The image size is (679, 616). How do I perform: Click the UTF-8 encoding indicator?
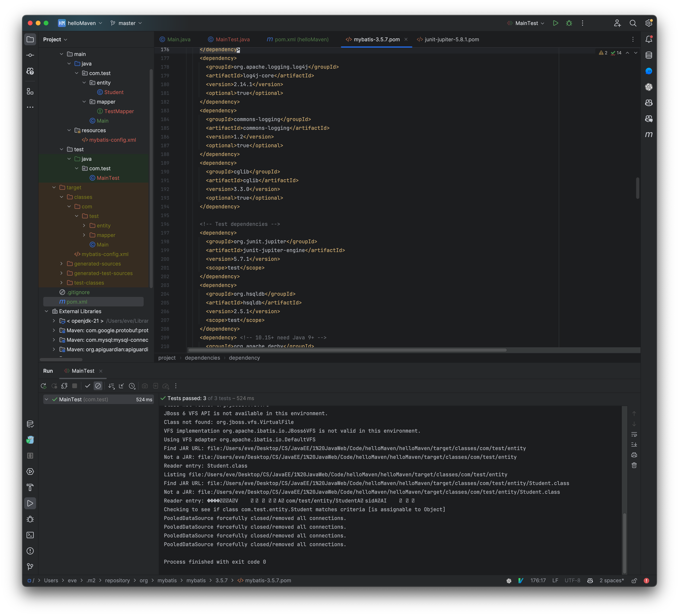(573, 580)
